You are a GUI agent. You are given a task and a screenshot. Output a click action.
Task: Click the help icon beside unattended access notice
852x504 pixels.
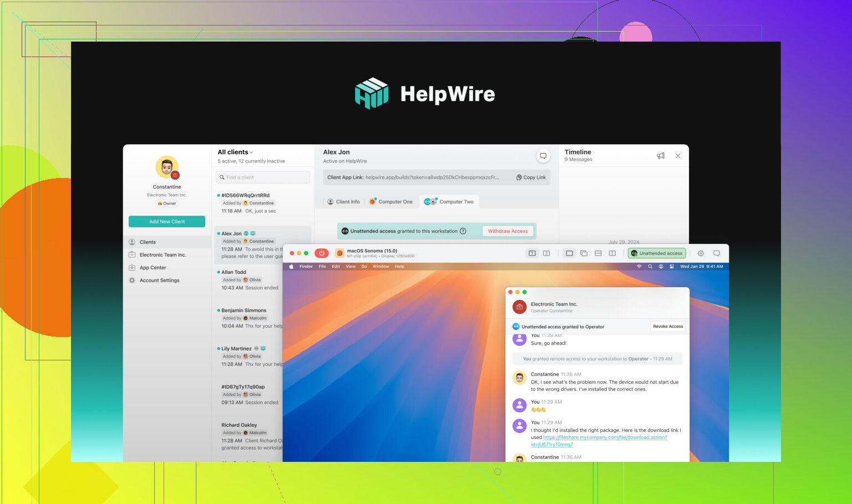pyautogui.click(x=463, y=231)
